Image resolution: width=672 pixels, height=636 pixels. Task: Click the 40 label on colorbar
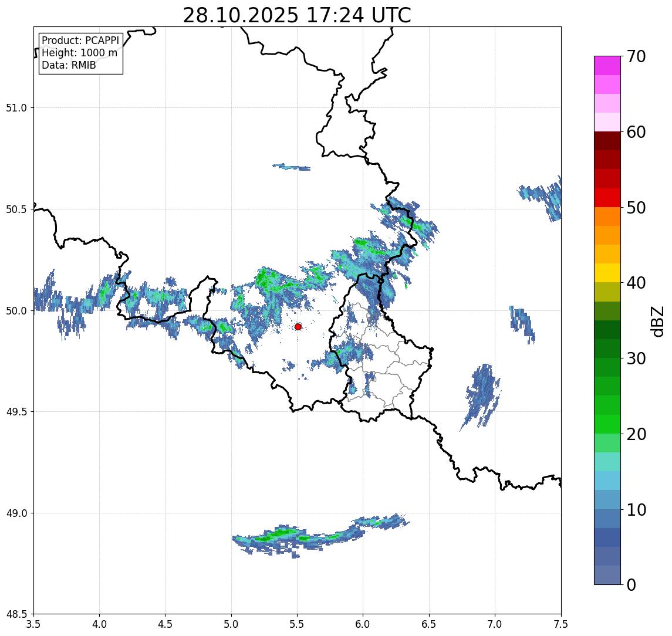636,283
